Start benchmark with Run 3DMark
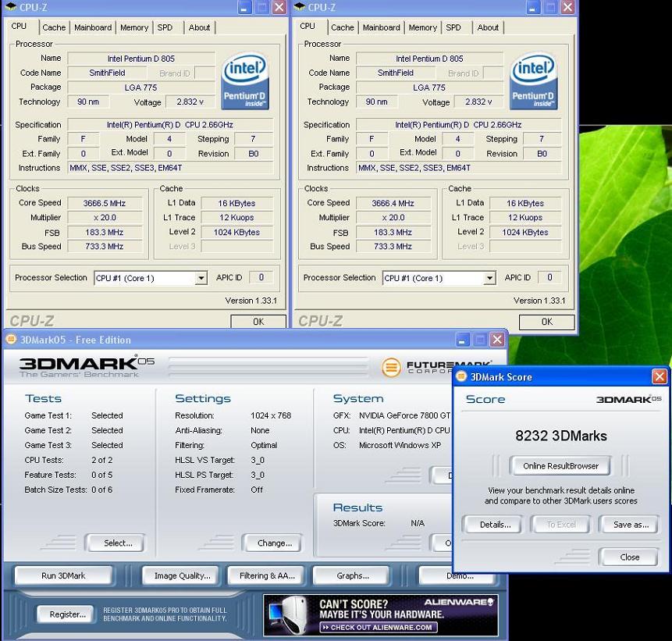 point(63,576)
